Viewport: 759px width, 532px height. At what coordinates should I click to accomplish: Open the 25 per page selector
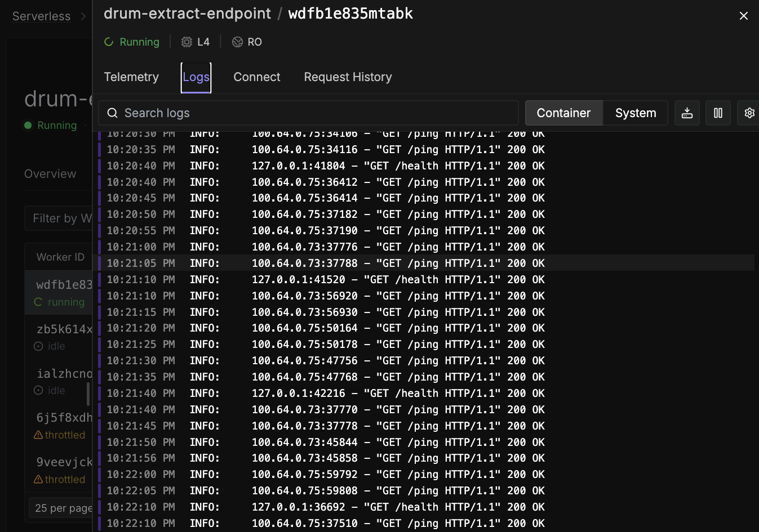(63, 507)
